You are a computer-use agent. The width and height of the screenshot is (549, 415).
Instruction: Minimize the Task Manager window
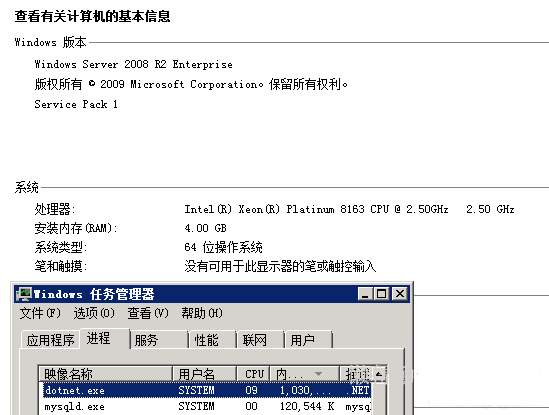click(x=365, y=293)
